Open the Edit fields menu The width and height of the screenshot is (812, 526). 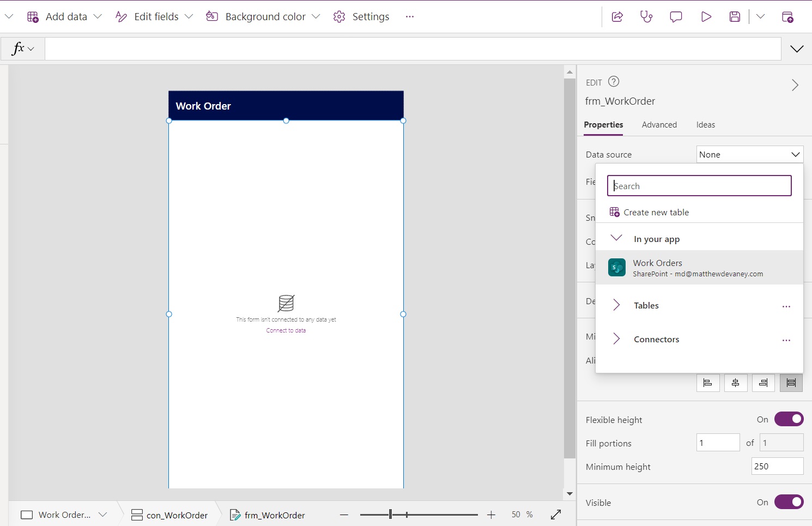153,16
